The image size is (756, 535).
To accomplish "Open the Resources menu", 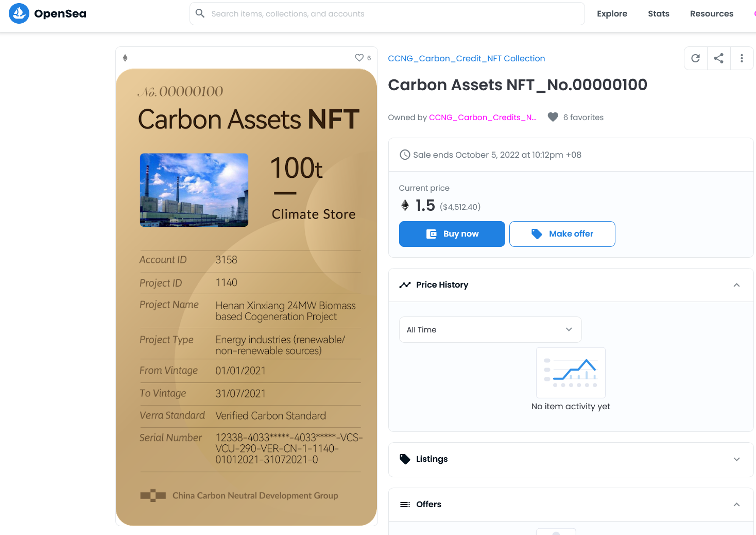I will (712, 13).
